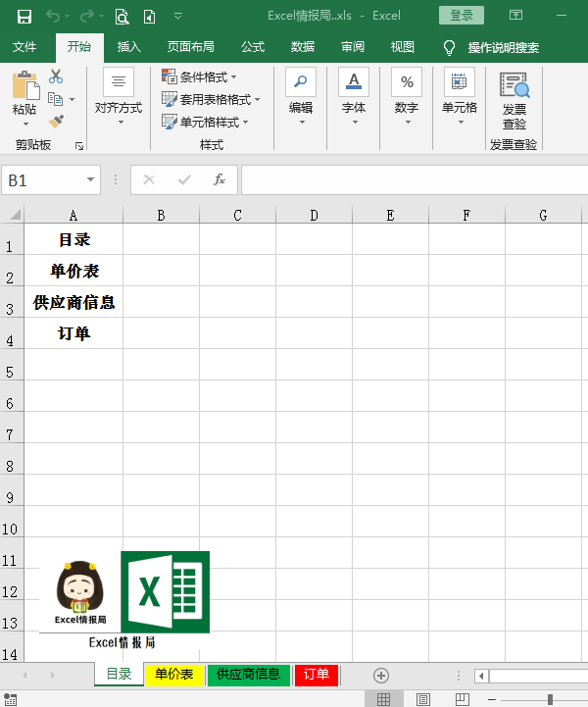588x707 pixels.
Task: Switch to the green 供应商信息 sheet tab
Action: (248, 674)
